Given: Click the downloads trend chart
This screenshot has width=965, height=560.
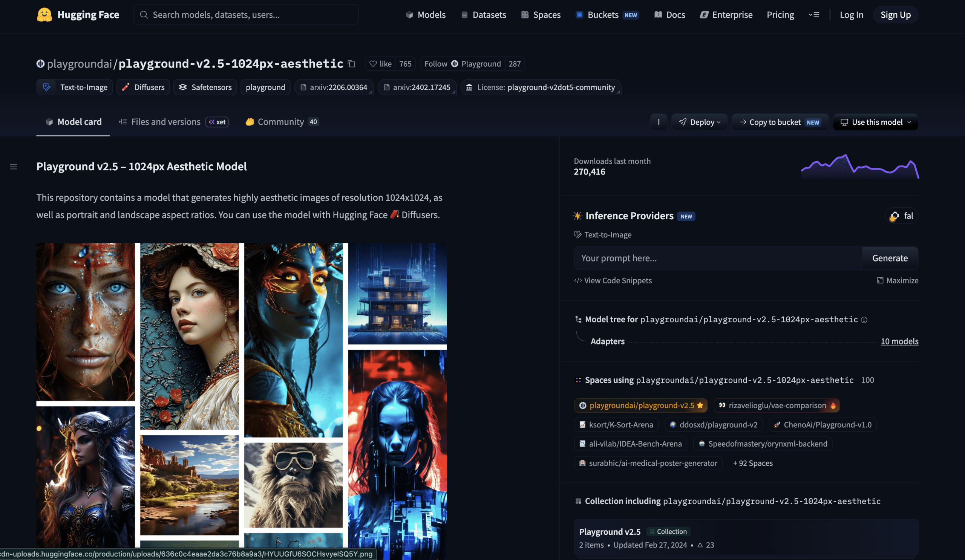Looking at the screenshot, I should [860, 167].
